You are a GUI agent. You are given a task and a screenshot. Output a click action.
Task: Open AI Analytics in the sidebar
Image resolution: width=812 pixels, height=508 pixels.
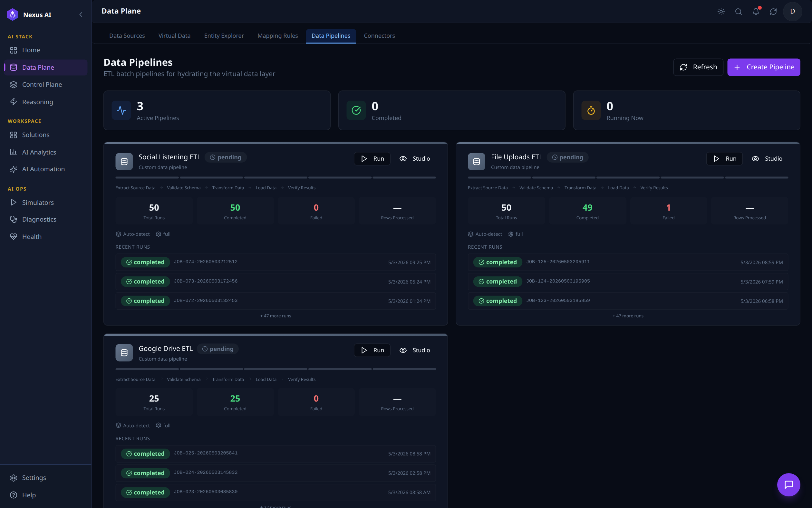[46, 152]
